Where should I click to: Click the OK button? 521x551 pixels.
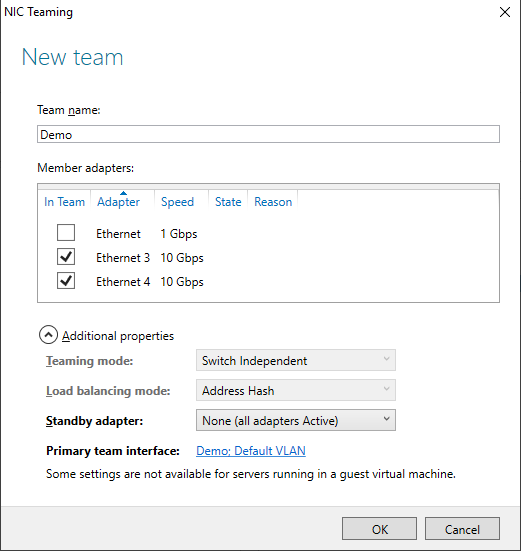tap(379, 529)
